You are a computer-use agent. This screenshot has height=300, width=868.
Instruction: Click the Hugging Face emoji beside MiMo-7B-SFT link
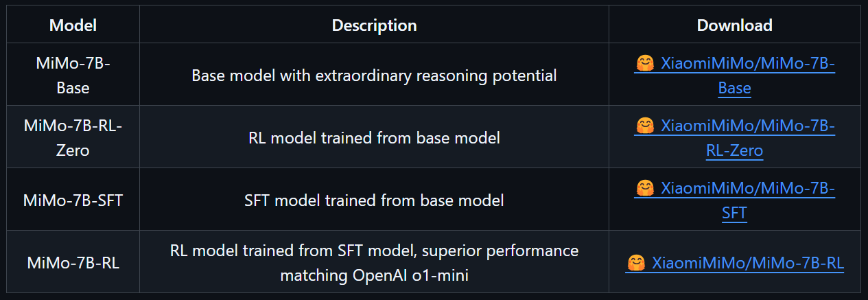coord(644,187)
